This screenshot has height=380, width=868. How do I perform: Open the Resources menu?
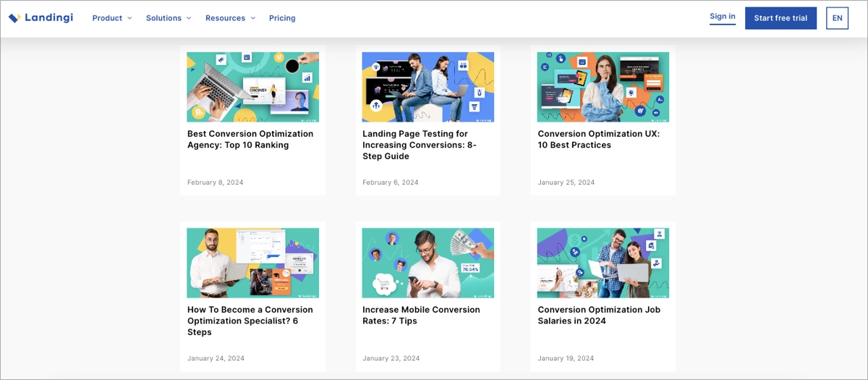[x=225, y=18]
